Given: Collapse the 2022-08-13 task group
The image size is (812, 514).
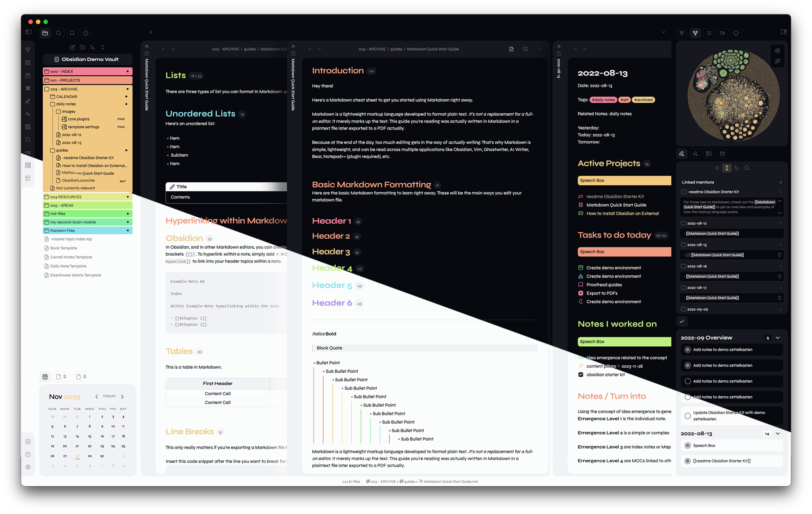Looking at the screenshot, I should [778, 434].
